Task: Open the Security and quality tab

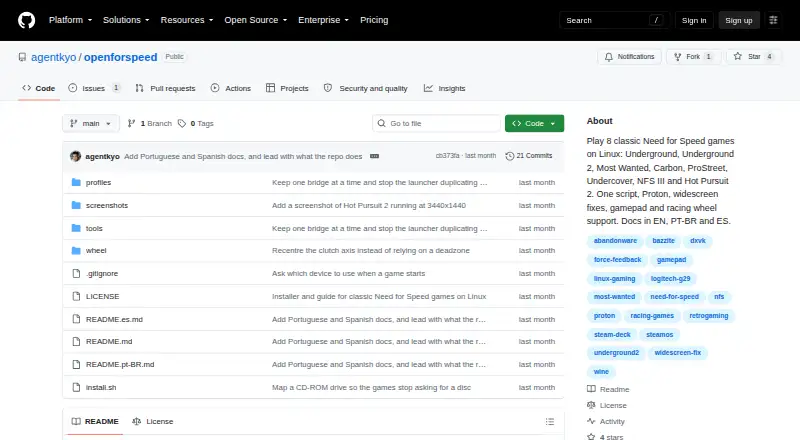Action: click(x=366, y=88)
